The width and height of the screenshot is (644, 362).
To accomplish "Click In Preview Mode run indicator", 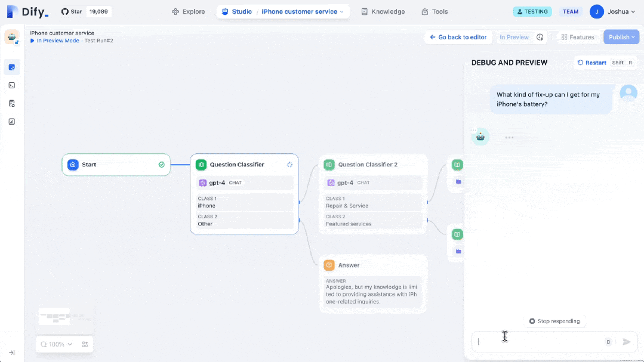I will tap(55, 41).
